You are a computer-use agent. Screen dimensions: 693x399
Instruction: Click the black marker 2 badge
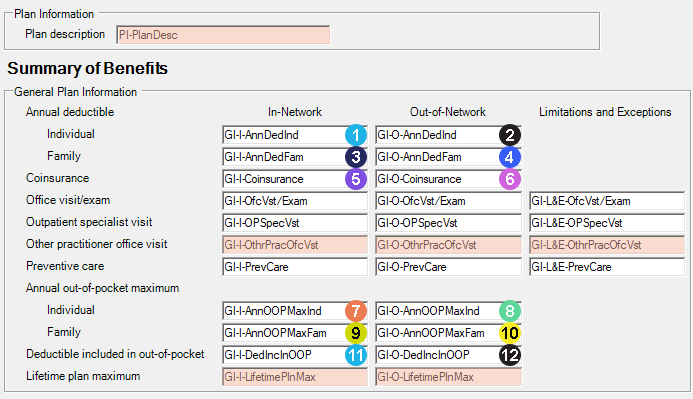point(510,135)
